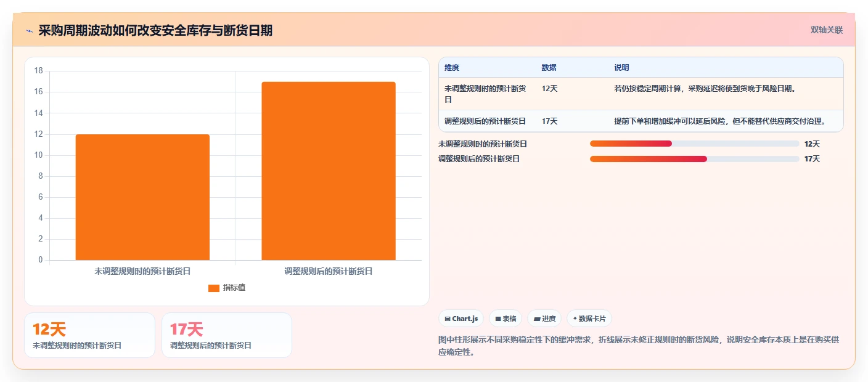Click the 说明 column header

pos(621,68)
